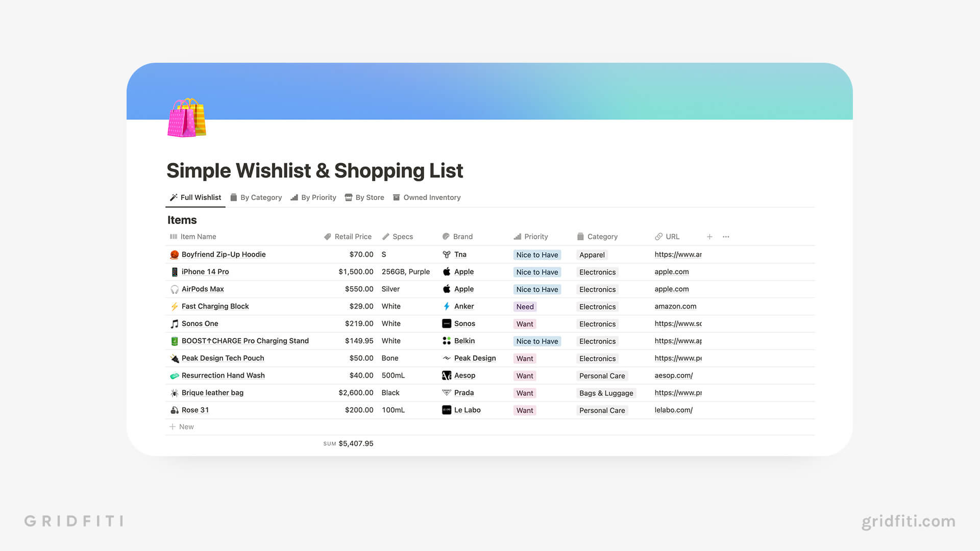Click the Full Wishlist pencil icon

click(x=173, y=197)
